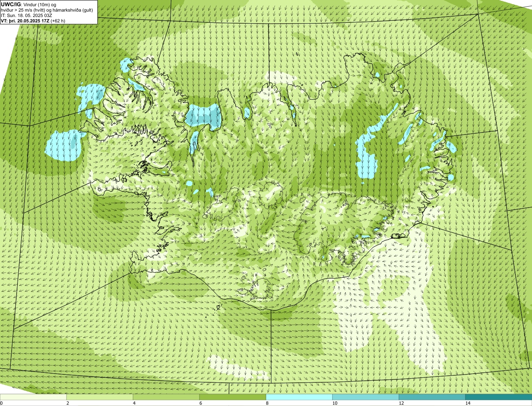The height and width of the screenshot is (406, 532).
Task: Click the dark teal swatch above 14 m/s
Action: pyautogui.click(x=499, y=397)
